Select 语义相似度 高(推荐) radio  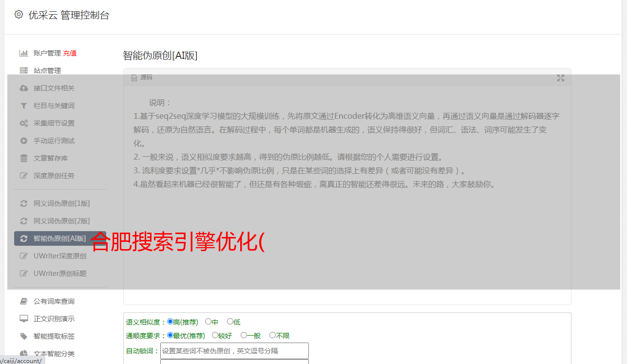click(x=170, y=322)
